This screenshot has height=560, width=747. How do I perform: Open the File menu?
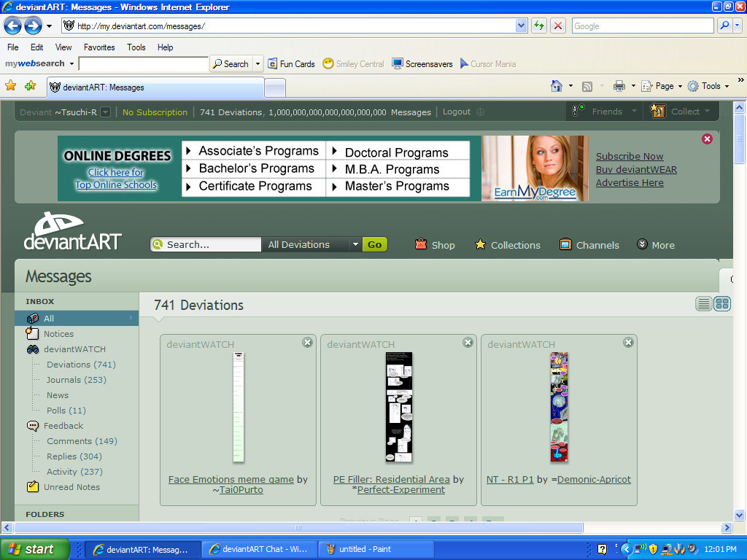pyautogui.click(x=13, y=47)
